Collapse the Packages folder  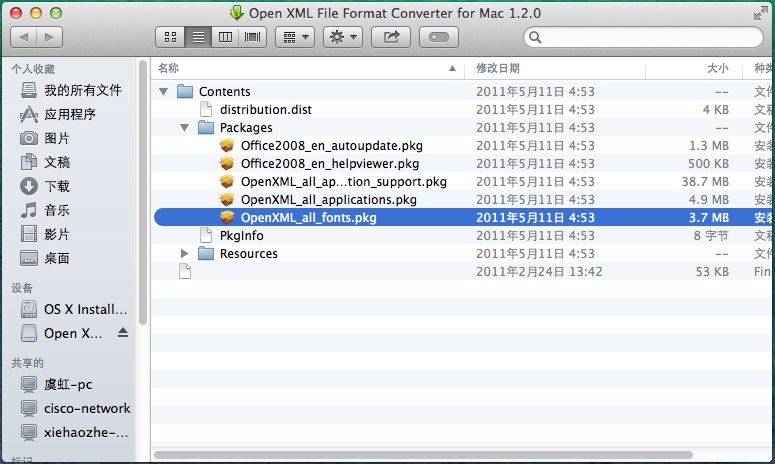tap(184, 127)
